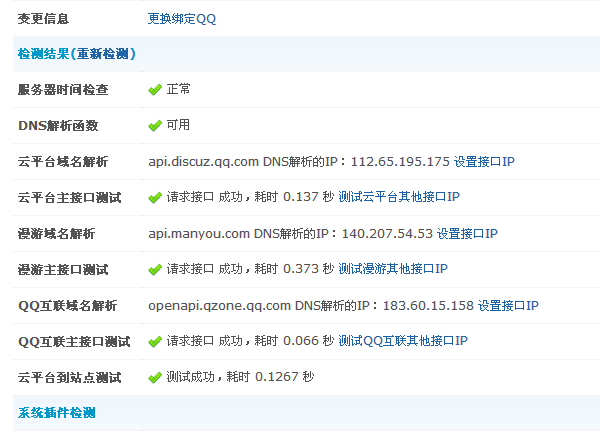Open 测试QQ互联其他接口IP link

(x=403, y=341)
